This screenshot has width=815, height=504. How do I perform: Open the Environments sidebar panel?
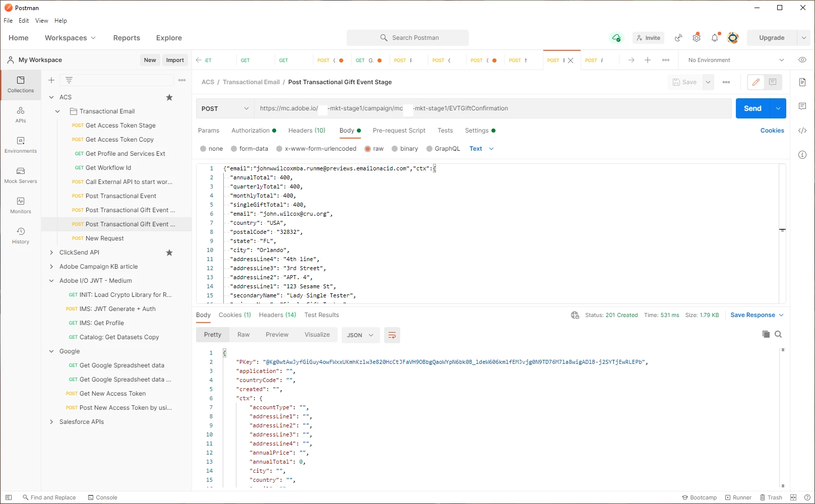[21, 145]
